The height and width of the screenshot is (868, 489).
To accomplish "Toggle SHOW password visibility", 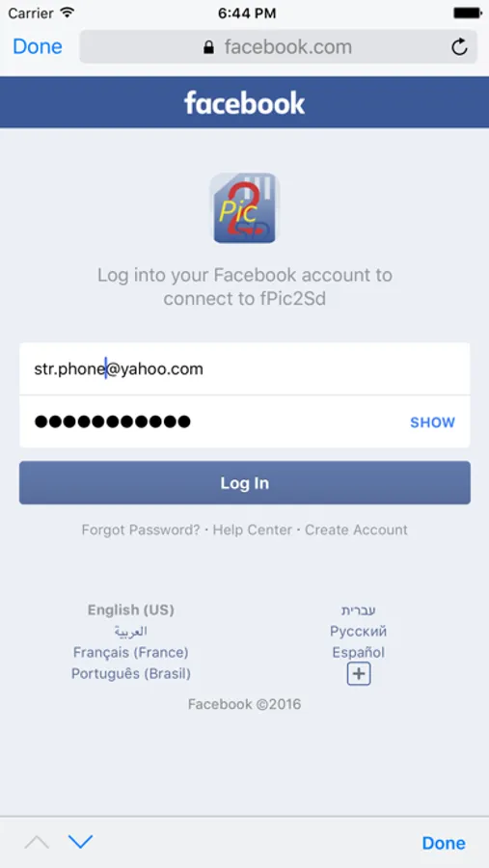I will (x=432, y=422).
